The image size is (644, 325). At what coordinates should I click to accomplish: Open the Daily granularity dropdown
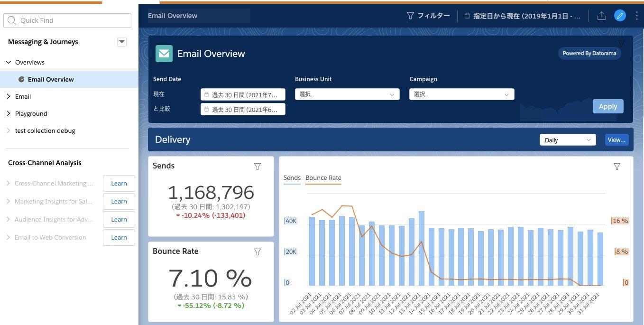[x=568, y=140]
